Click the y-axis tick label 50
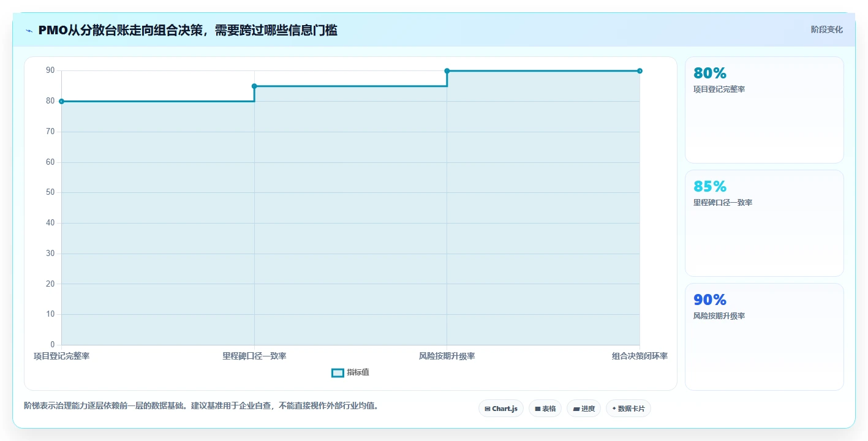The image size is (868, 441). (50, 192)
